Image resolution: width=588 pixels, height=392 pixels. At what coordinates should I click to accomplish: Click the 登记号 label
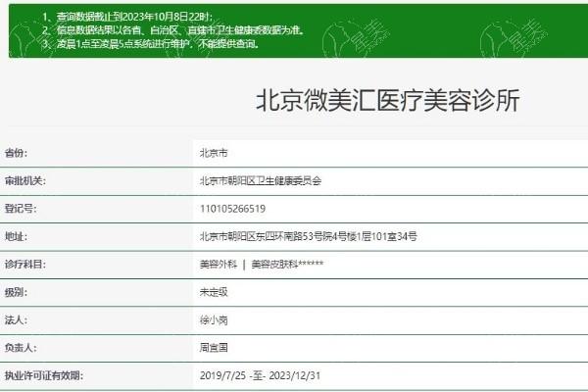(21, 209)
